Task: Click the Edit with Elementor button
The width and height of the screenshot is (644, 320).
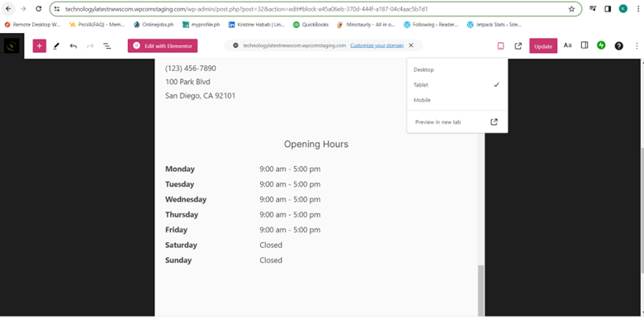Action: (163, 46)
